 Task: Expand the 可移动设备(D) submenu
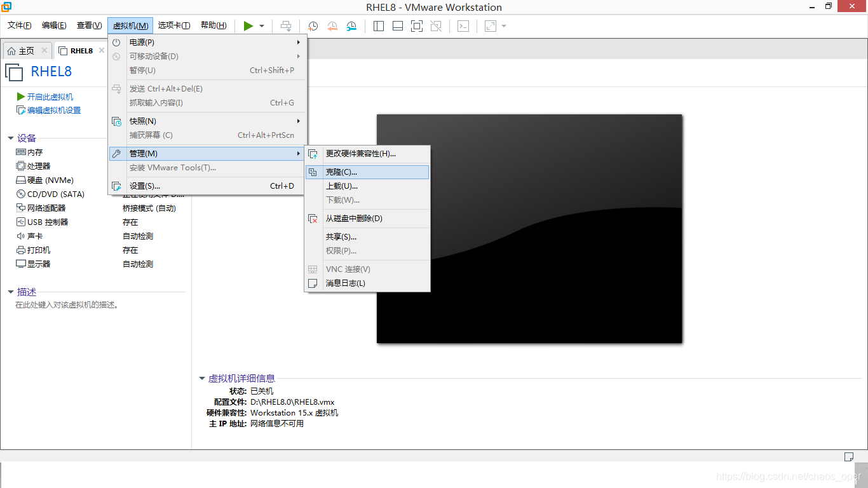[x=207, y=57]
